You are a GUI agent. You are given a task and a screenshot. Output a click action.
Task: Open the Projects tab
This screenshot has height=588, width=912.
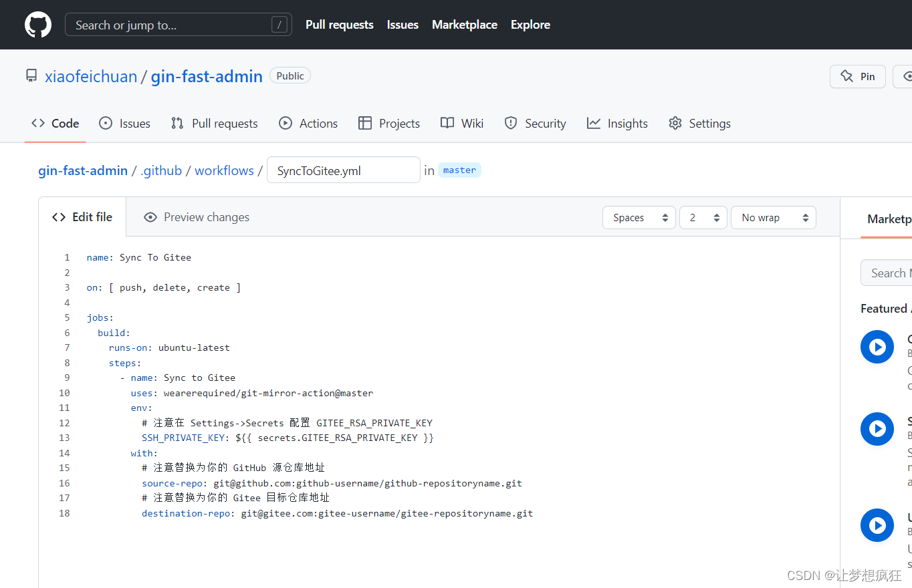tap(389, 123)
